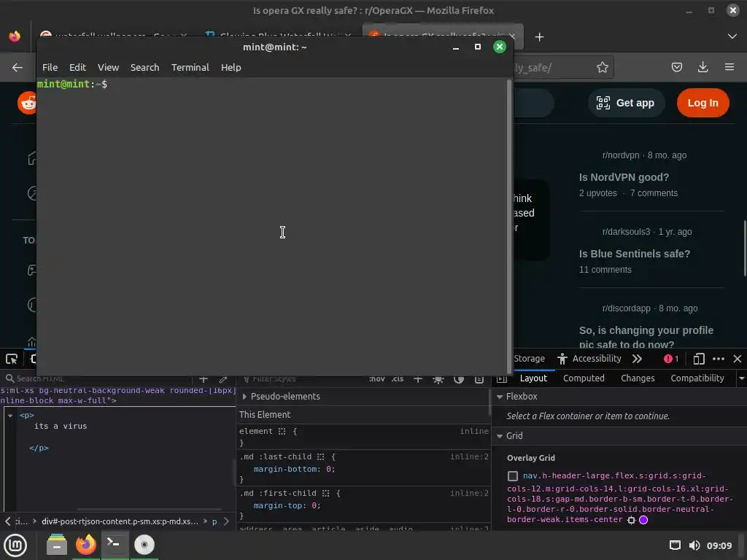Select the Layout sidebar tab
The width and height of the screenshot is (747, 560).
[x=533, y=378]
